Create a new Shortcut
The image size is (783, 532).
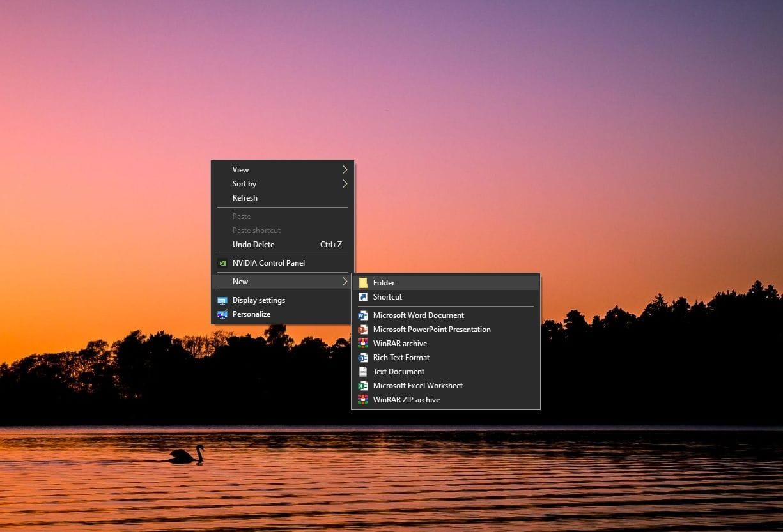387,296
